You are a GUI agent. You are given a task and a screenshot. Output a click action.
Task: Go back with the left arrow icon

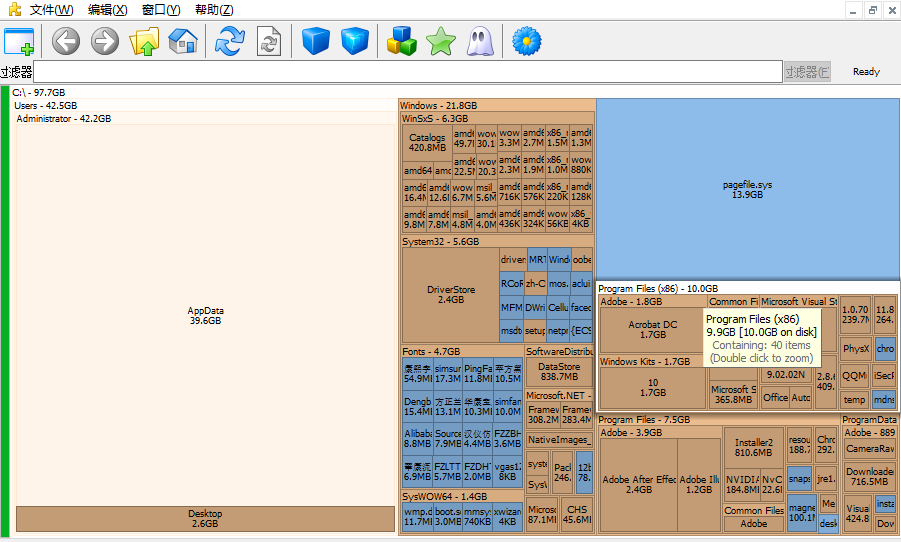(66, 41)
